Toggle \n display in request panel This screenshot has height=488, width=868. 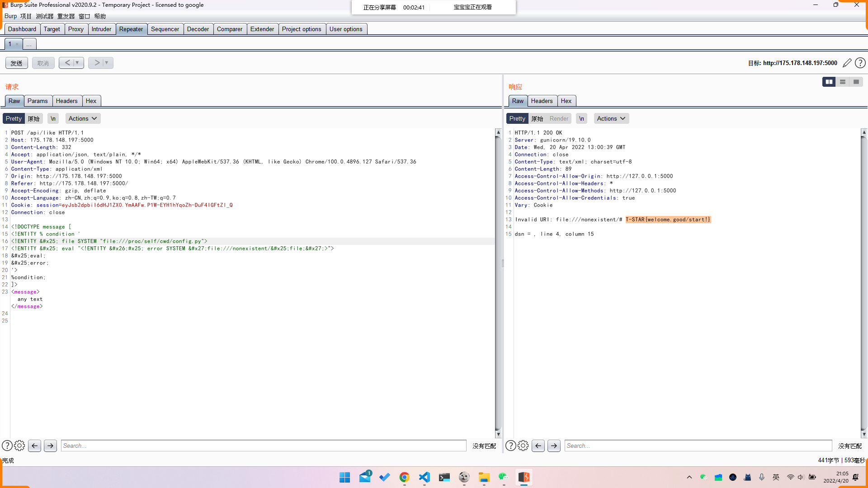(53, 118)
